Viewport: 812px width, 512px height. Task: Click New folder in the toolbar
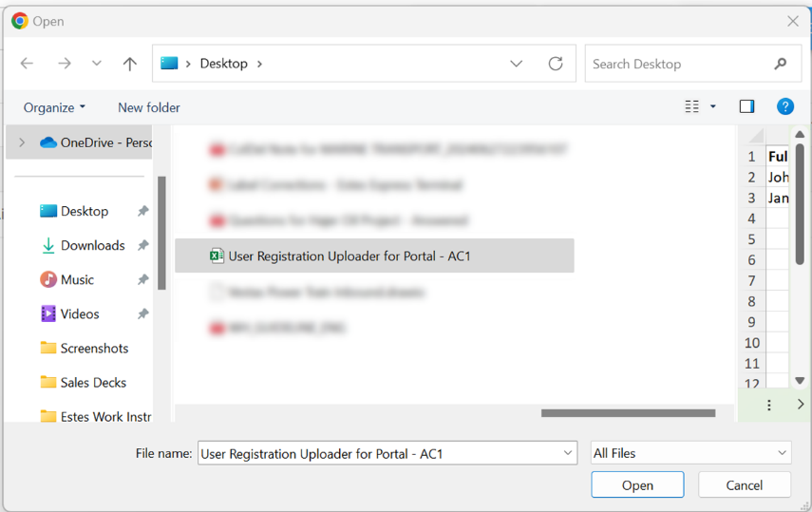(149, 107)
